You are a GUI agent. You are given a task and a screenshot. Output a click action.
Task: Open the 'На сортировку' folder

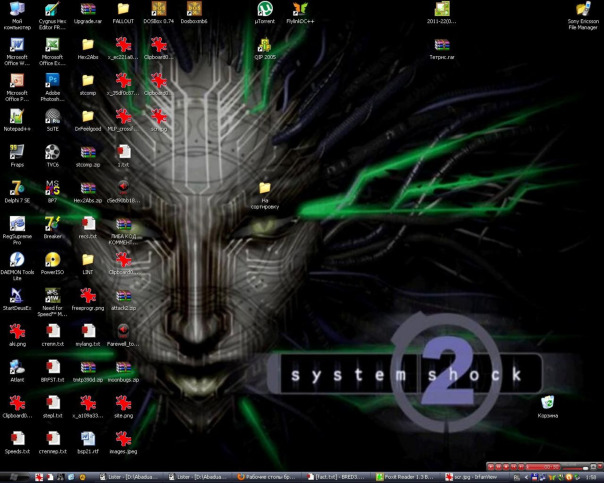[x=265, y=195]
